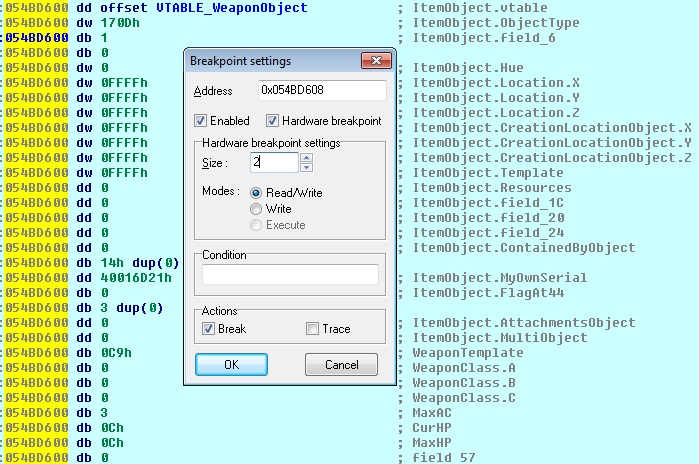
Task: Select the Write mode radio button
Action: pos(256,209)
